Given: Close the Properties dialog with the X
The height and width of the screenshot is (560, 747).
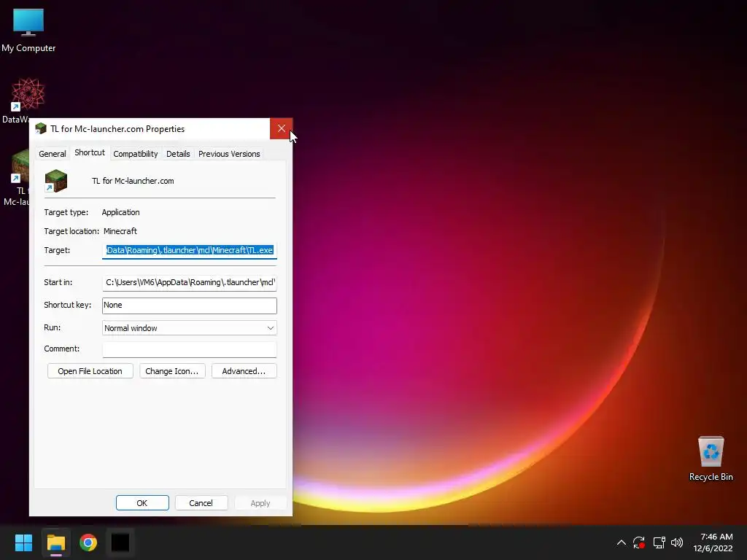Looking at the screenshot, I should click(x=281, y=128).
